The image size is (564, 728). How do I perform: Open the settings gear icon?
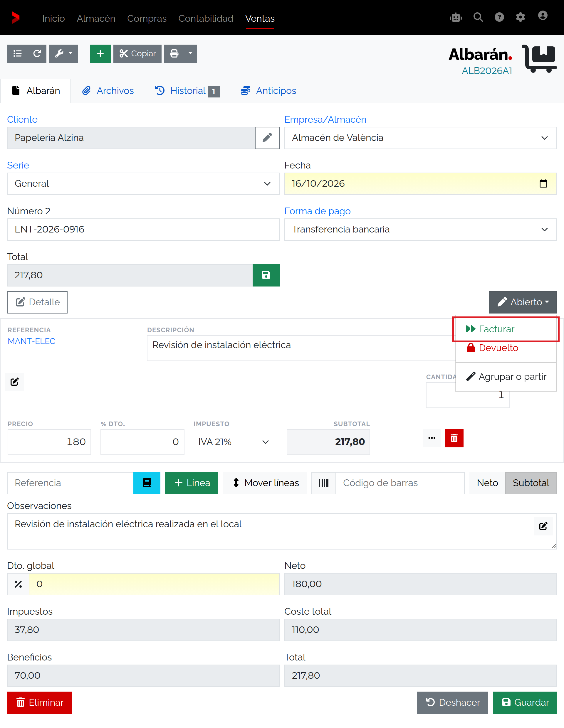(x=520, y=17)
